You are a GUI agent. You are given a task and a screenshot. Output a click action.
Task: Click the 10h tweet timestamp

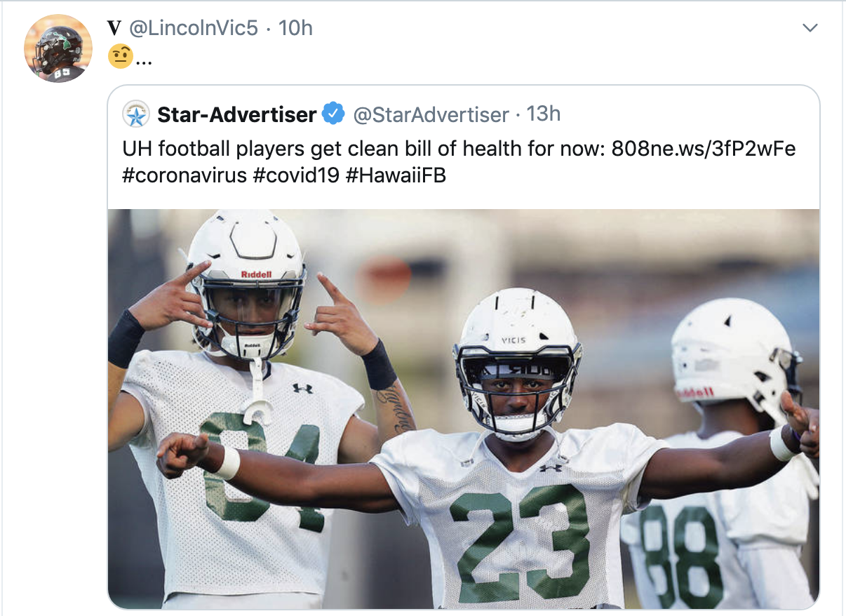point(295,28)
